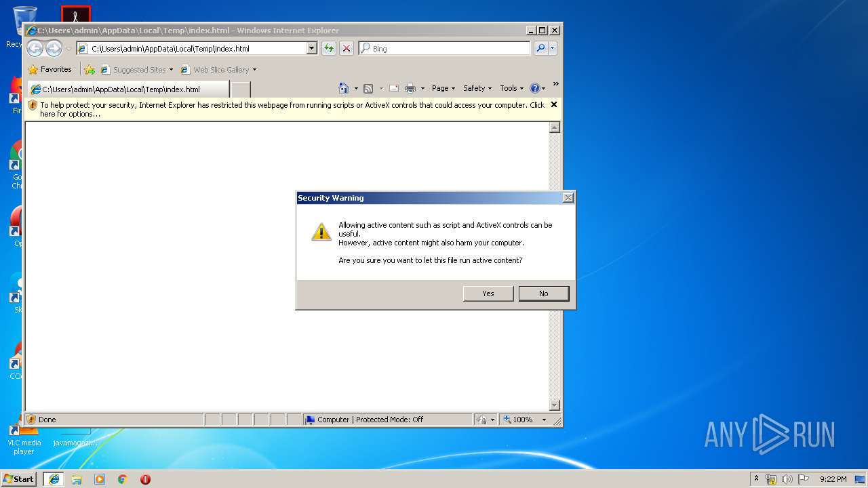
Task: Click the yellow information bar security message
Action: pos(292,109)
